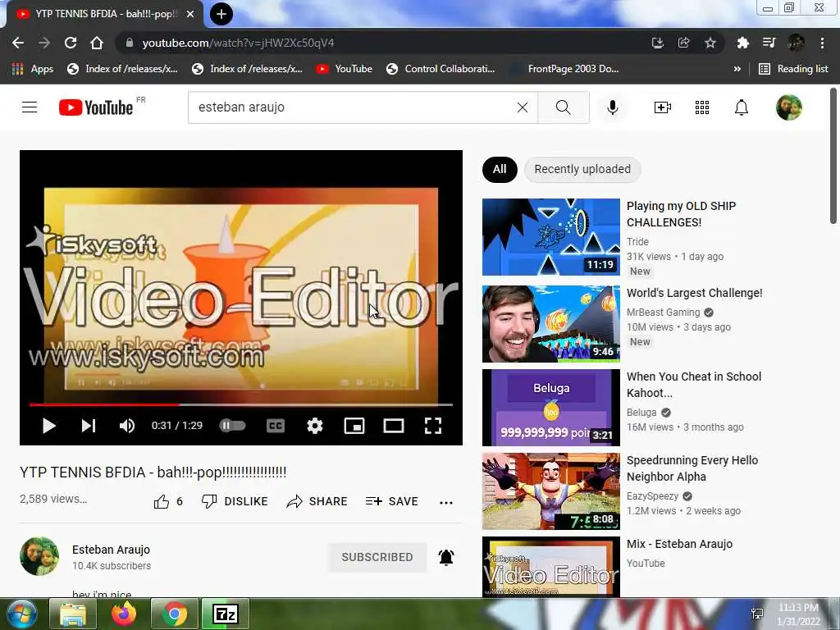Image resolution: width=840 pixels, height=630 pixels.
Task: Switch to miniplayer mode
Action: pyautogui.click(x=354, y=426)
